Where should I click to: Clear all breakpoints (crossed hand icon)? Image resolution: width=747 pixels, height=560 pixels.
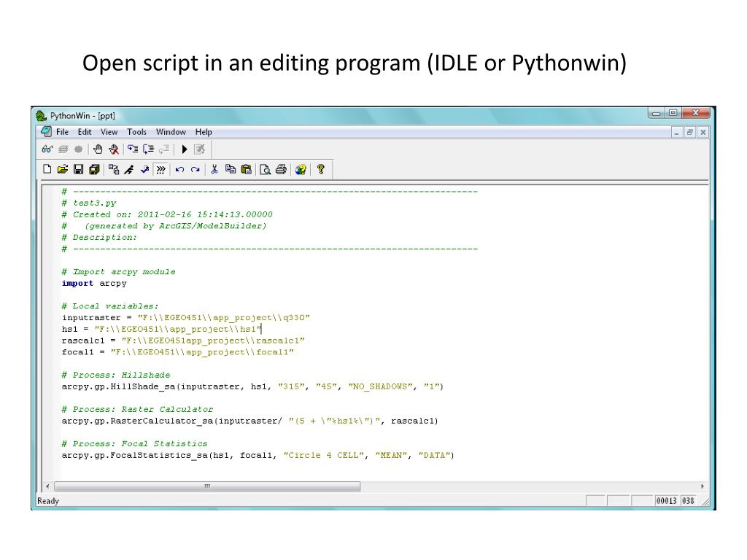(113, 149)
